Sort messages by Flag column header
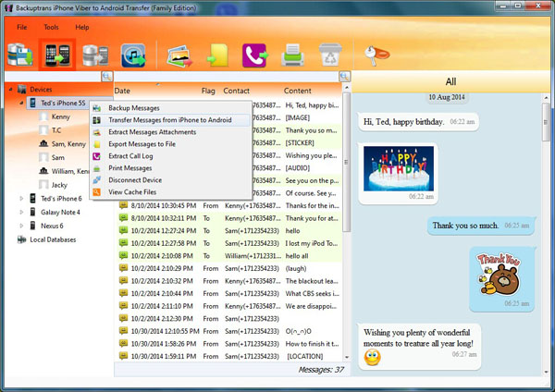The image size is (555, 392). [208, 91]
